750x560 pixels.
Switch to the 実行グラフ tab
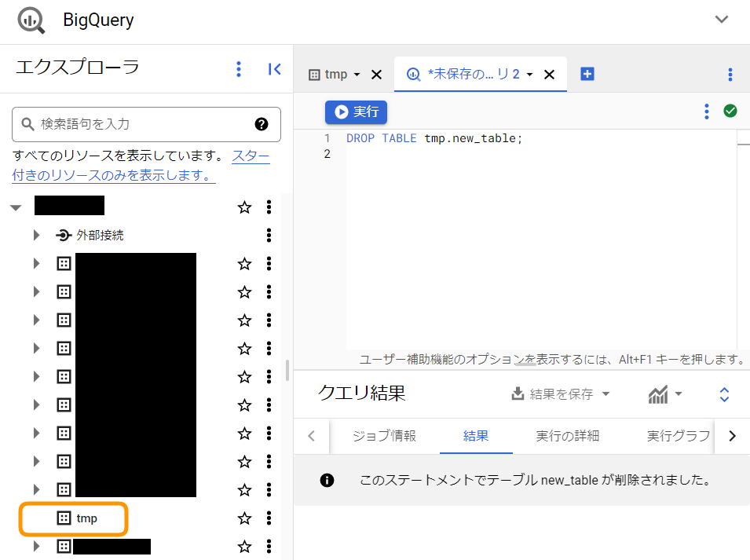click(x=679, y=436)
